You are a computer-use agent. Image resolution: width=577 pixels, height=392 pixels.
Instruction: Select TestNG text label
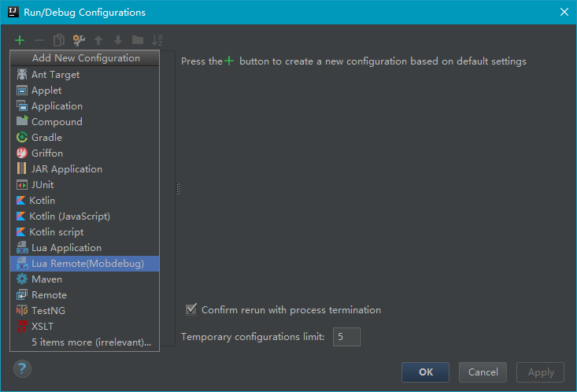coord(48,311)
